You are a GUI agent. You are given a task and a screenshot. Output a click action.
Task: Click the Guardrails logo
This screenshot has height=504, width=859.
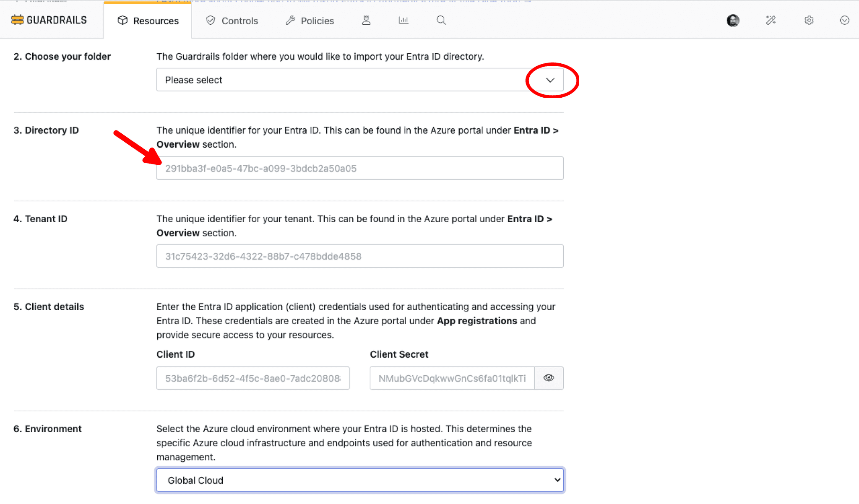(49, 20)
